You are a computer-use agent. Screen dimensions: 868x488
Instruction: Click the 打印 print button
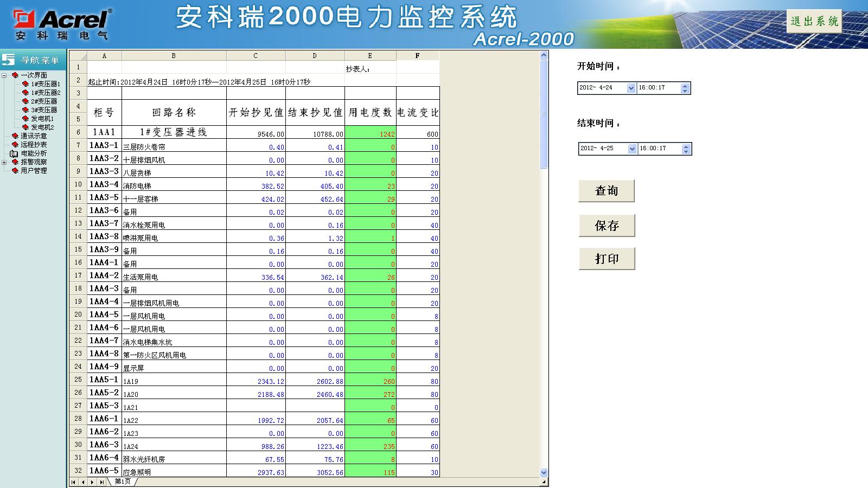[x=607, y=259]
